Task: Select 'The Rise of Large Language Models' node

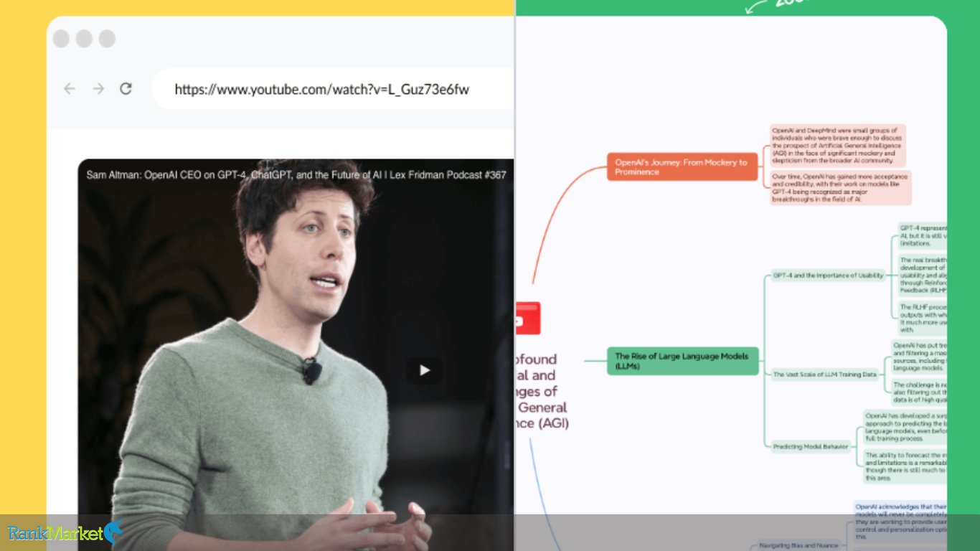Action: click(682, 361)
